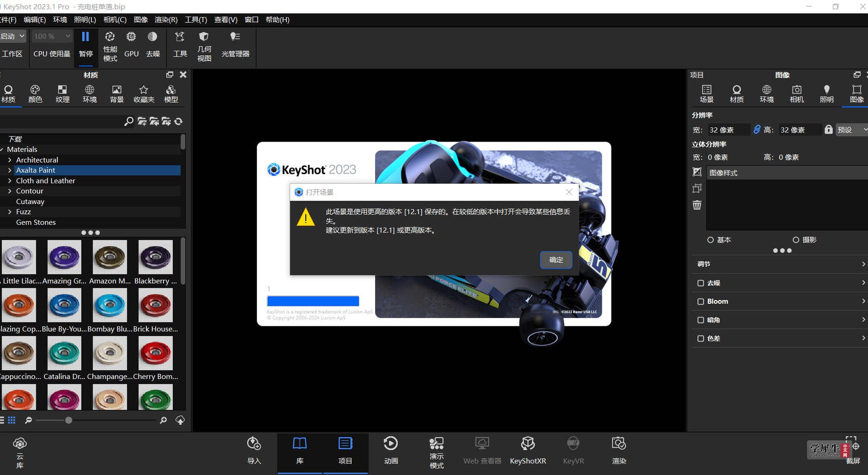Expand Cloth and Leather folder
The width and height of the screenshot is (868, 475).
(x=10, y=181)
